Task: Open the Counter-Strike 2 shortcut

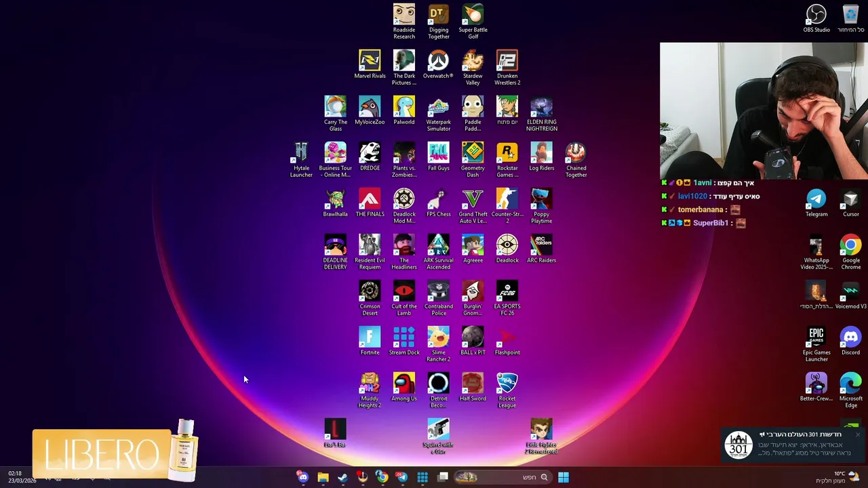Action: (x=507, y=206)
